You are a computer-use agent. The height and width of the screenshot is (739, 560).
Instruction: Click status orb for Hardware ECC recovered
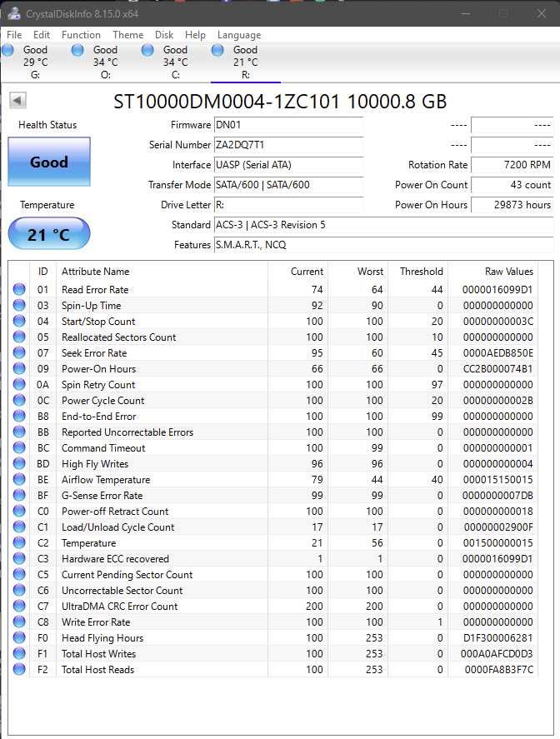pos(19,558)
